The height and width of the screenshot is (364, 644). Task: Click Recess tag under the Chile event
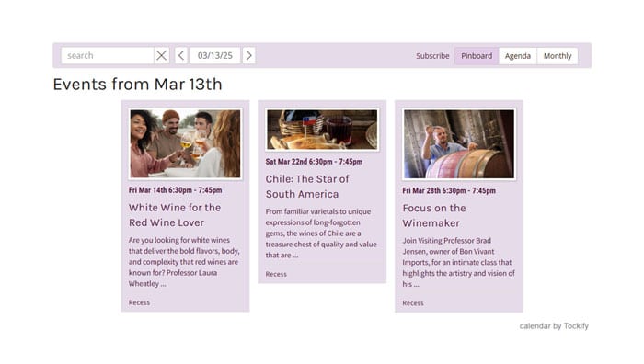[276, 274]
